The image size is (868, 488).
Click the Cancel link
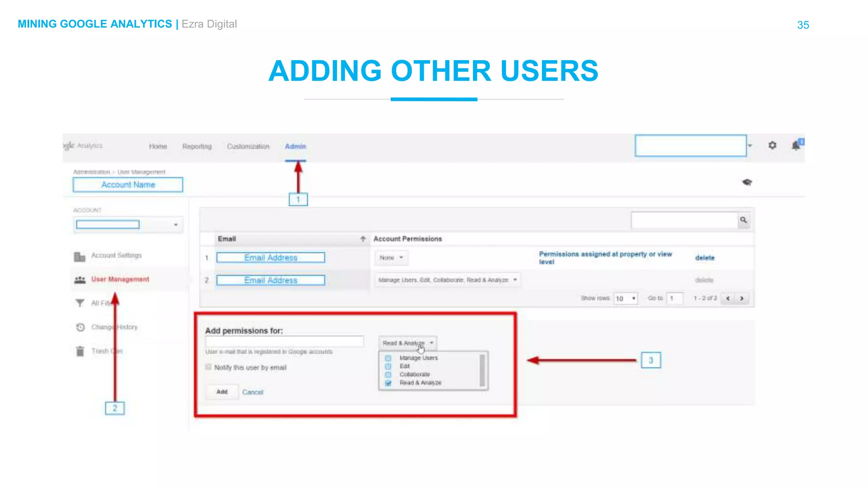click(x=253, y=392)
